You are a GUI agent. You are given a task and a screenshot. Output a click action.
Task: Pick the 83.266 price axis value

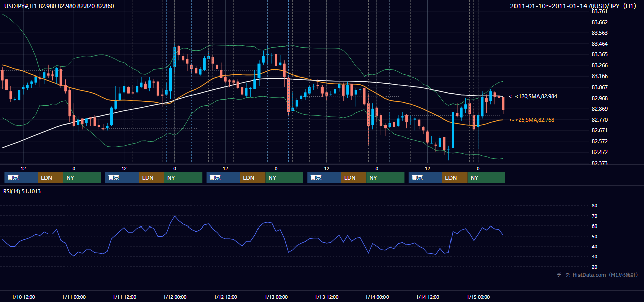(600, 65)
